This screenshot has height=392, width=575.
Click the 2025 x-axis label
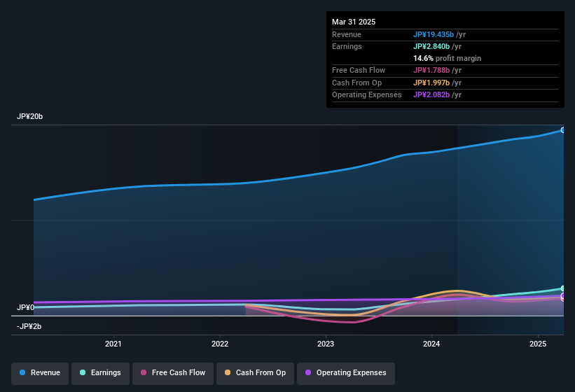(x=538, y=344)
